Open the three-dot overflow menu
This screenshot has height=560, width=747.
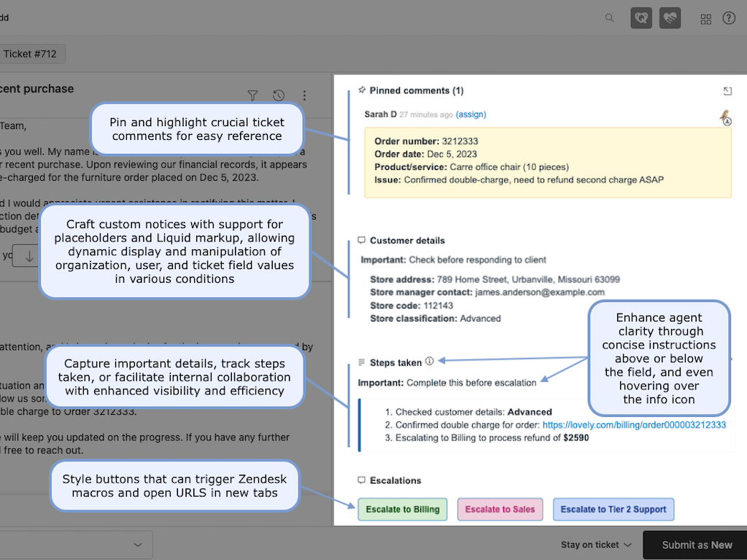coord(304,96)
